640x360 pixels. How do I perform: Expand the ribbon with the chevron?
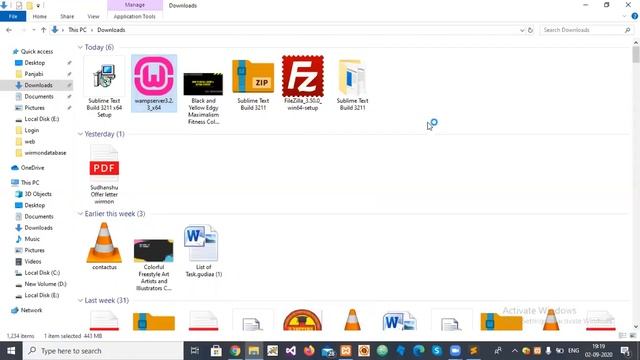tap(624, 16)
